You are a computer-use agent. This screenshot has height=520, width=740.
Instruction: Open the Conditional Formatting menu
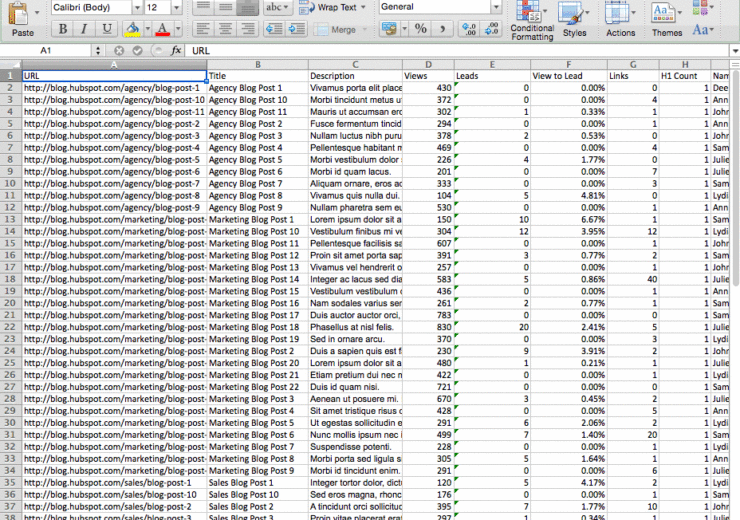pos(532,20)
